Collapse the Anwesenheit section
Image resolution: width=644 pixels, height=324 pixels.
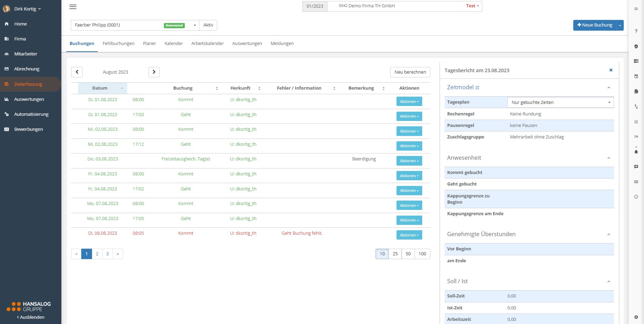(x=608, y=158)
